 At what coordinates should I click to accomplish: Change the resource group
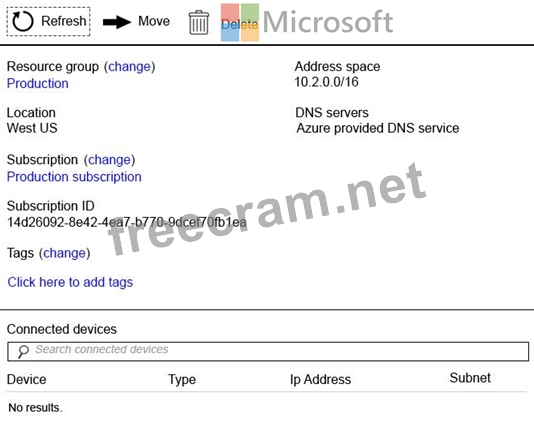(x=129, y=66)
